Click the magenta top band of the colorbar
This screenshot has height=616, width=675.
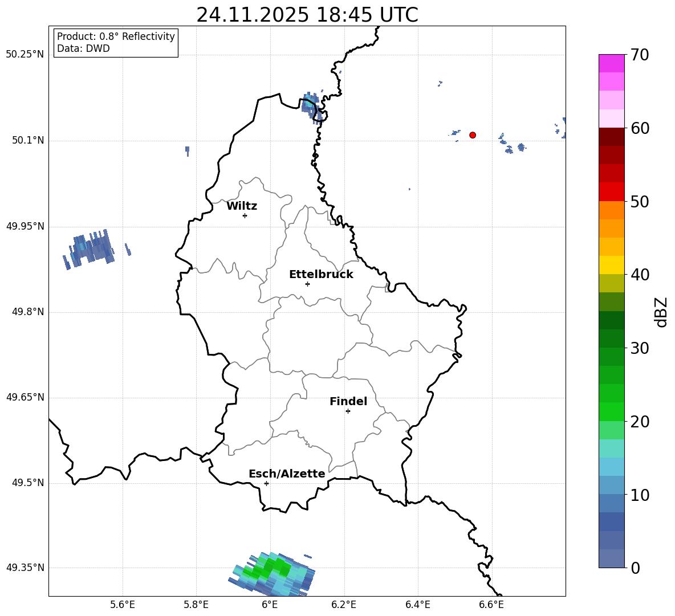pos(611,63)
